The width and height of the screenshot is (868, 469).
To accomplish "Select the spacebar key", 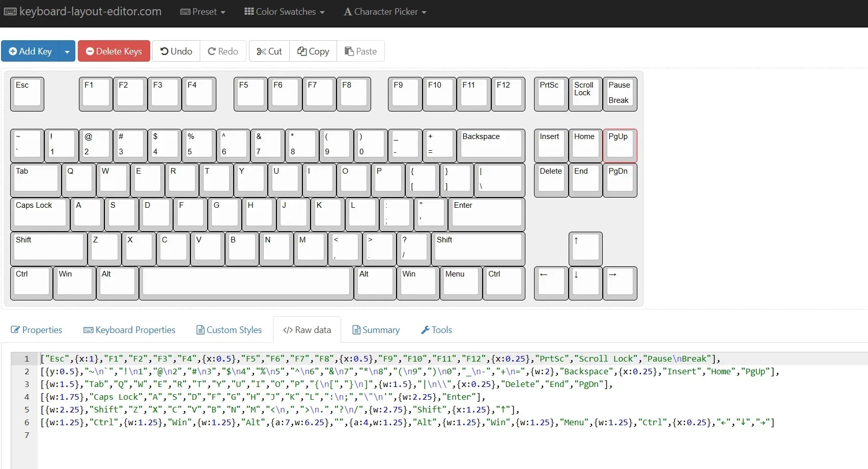I will coord(246,283).
